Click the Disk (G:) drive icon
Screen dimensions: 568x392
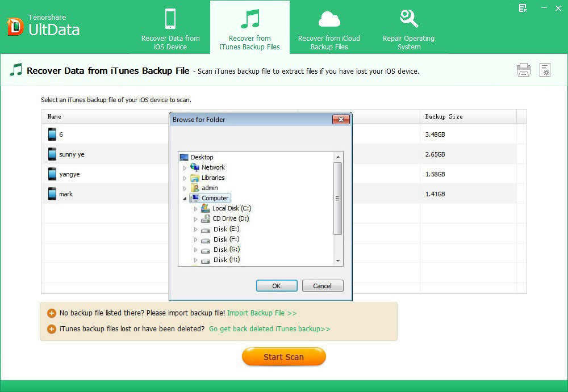tap(206, 251)
